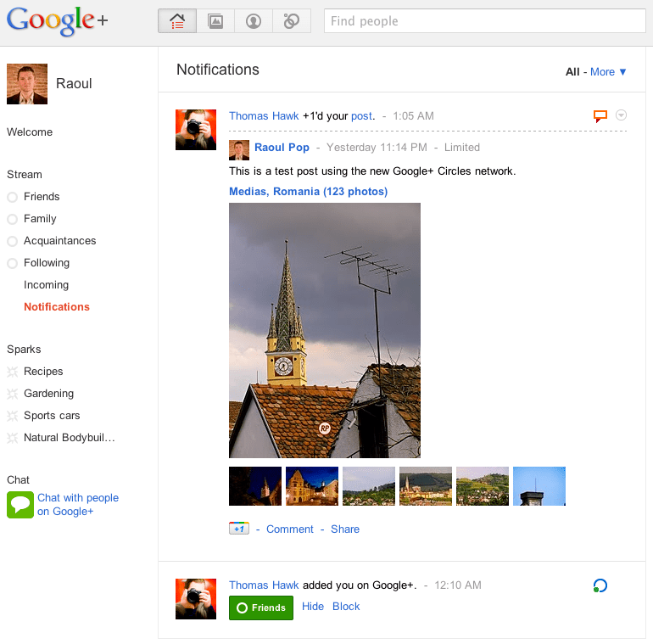The width and height of the screenshot is (653, 644).
Task: Open the Recipes spark
Action: tap(43, 372)
